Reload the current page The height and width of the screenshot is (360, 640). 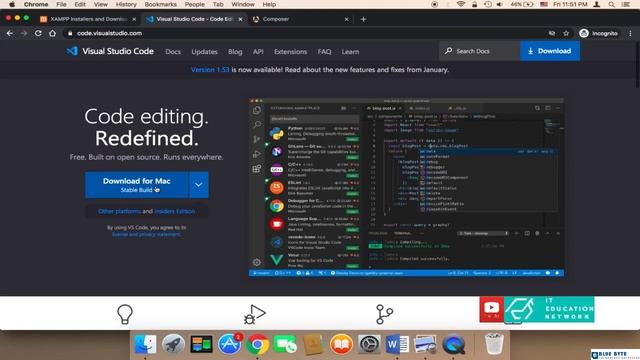click(38, 33)
